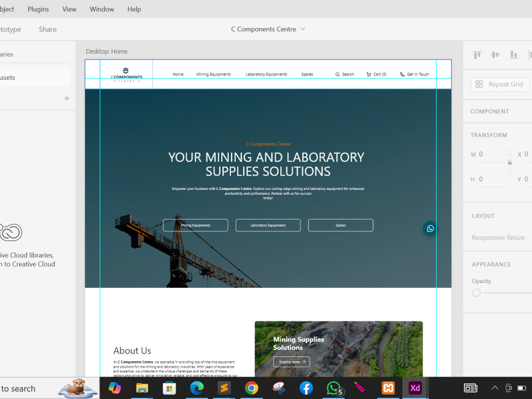Viewport: 532px width, 399px height.
Task: Click the Enquire more button
Action: pos(292,362)
